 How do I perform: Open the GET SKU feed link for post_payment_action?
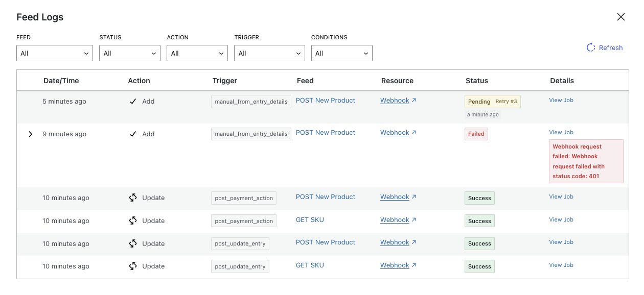310,219
